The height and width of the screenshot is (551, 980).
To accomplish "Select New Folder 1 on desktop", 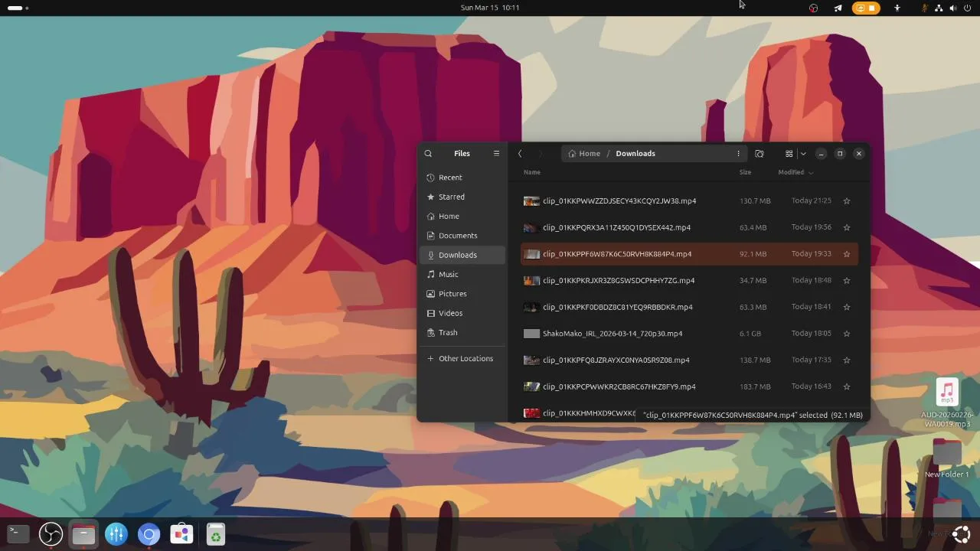I will click(947, 459).
